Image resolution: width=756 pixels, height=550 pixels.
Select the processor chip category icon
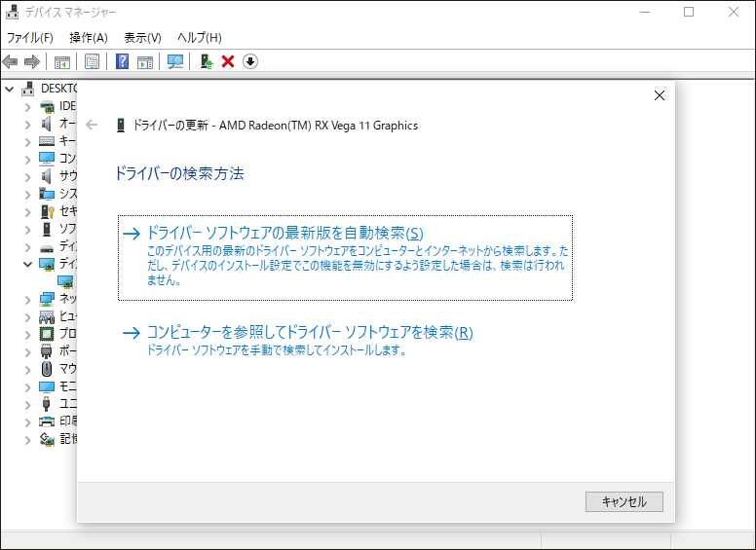47,334
